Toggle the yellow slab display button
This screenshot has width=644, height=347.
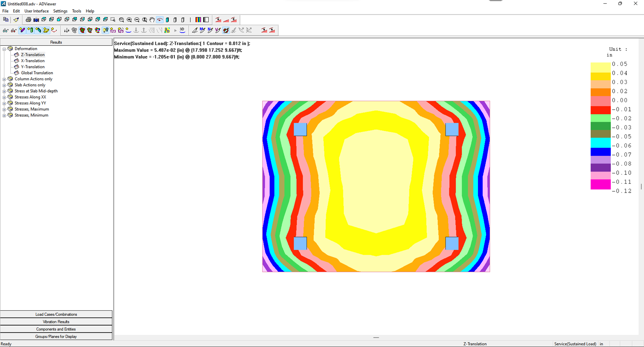(x=46, y=30)
